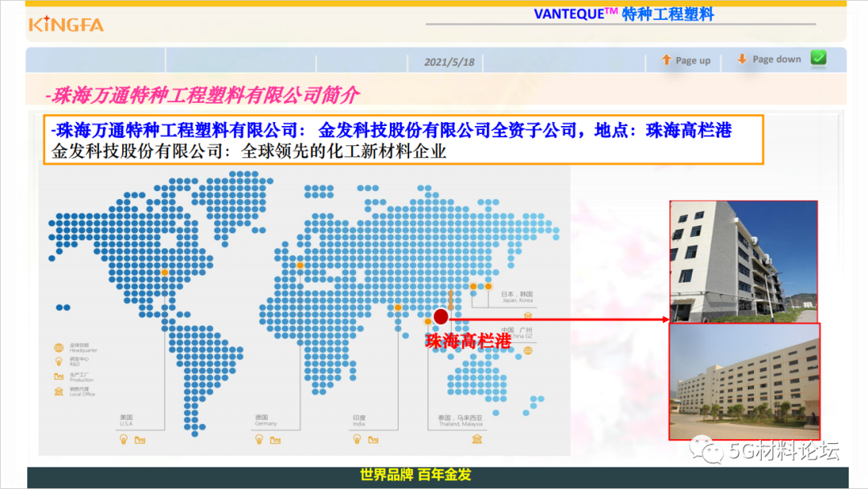The height and width of the screenshot is (489, 868).
Task: Click the orange Page up arrow icon
Action: (666, 59)
